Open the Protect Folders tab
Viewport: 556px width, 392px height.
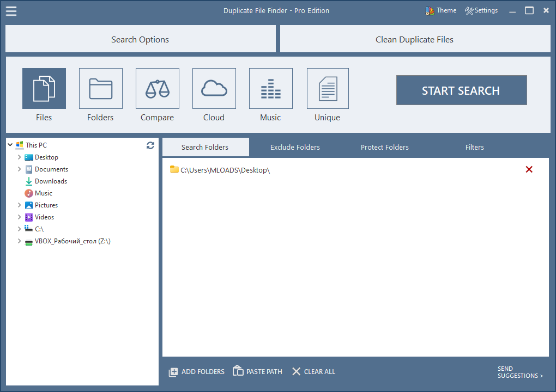tap(384, 148)
